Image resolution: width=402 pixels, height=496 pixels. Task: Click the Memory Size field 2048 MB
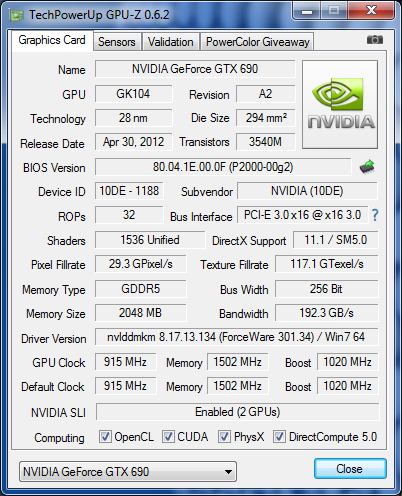pyautogui.click(x=141, y=313)
